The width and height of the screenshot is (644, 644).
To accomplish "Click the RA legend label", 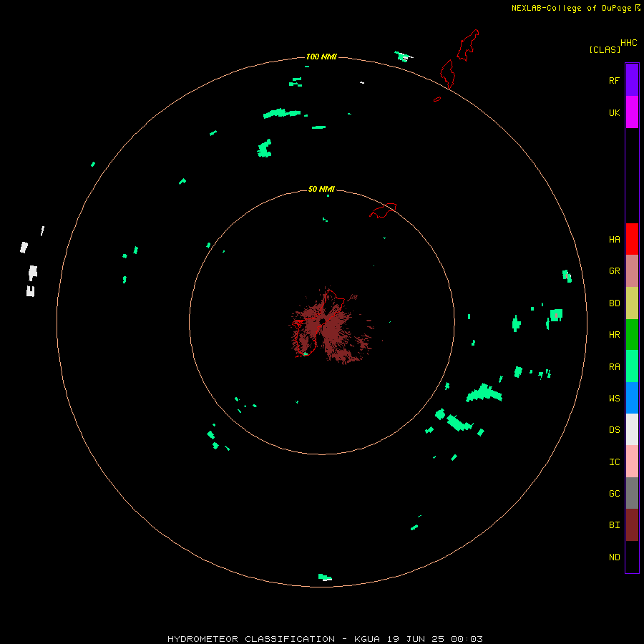I will pos(614,367).
